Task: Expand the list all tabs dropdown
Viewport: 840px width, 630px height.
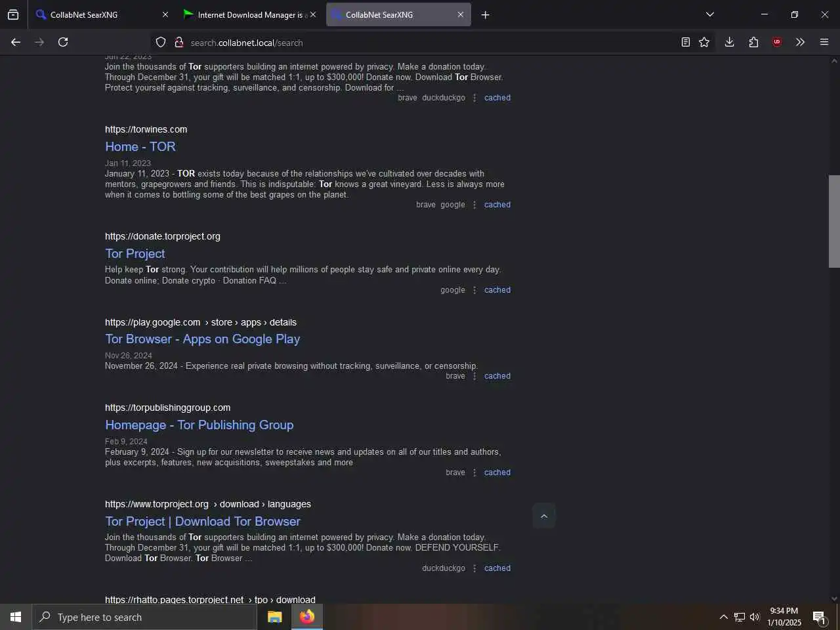Action: (x=709, y=14)
